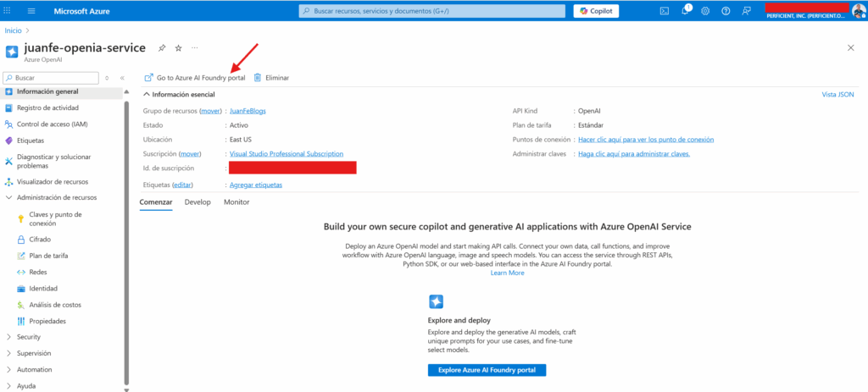Click the feedback icon in top bar

tap(746, 11)
